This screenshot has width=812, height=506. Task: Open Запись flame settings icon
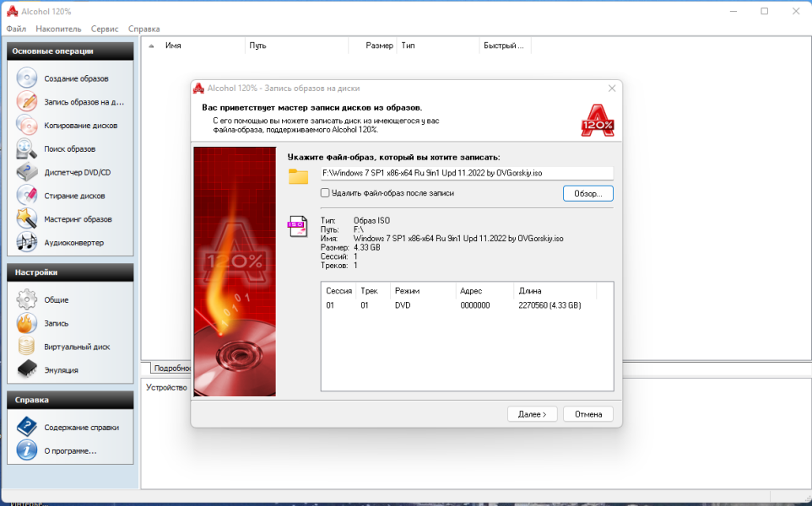[26, 323]
